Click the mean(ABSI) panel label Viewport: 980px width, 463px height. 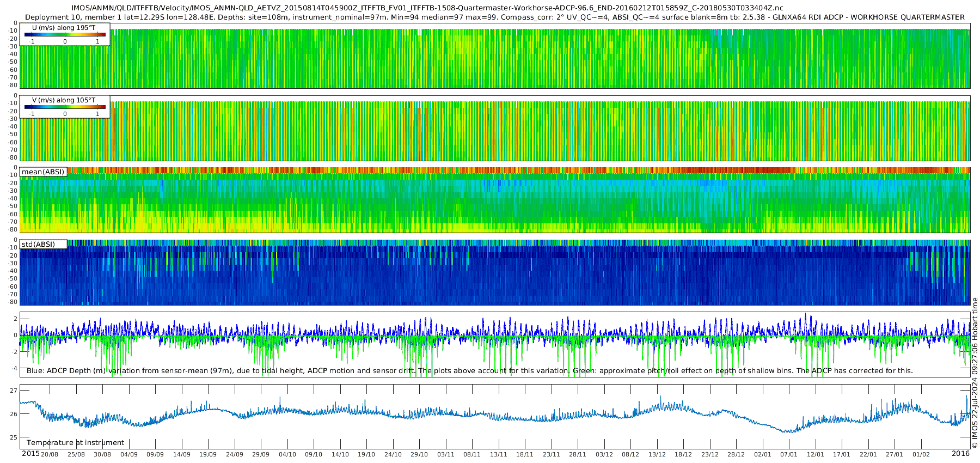pos(43,172)
